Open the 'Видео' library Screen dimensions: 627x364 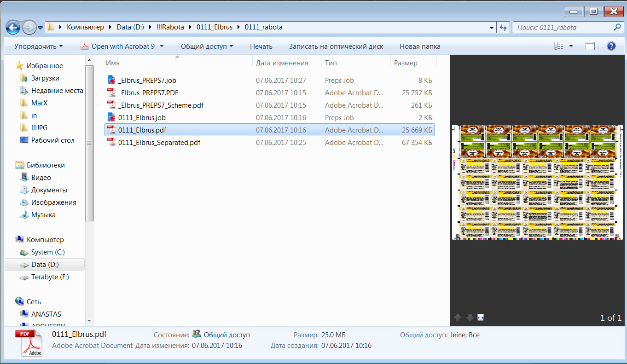(x=41, y=178)
